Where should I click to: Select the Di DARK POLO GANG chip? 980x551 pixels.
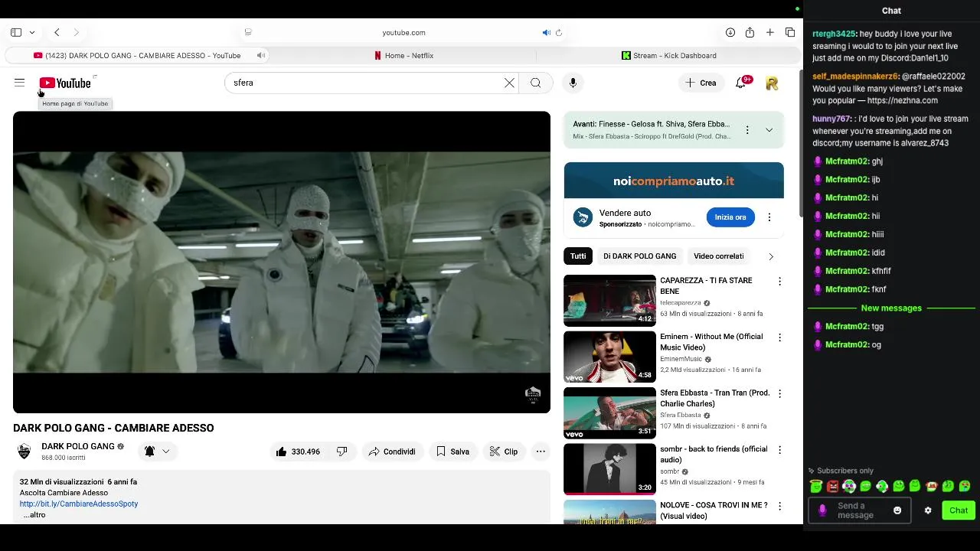[639, 256]
